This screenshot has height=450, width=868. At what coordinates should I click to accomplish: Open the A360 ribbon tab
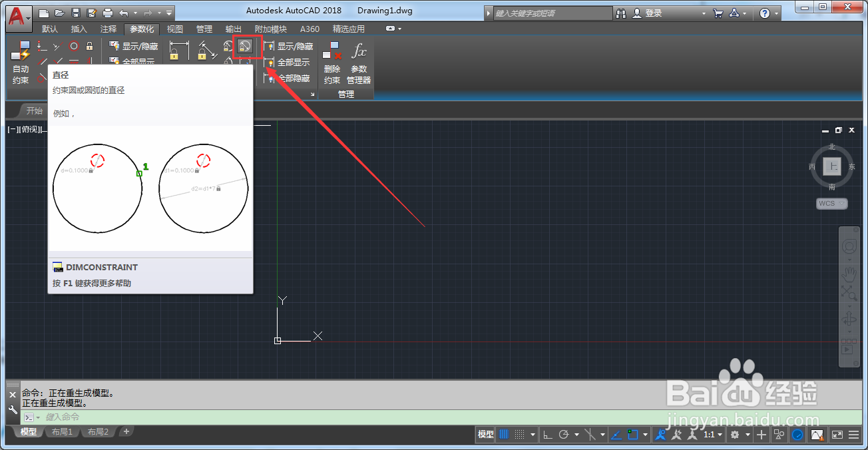310,29
